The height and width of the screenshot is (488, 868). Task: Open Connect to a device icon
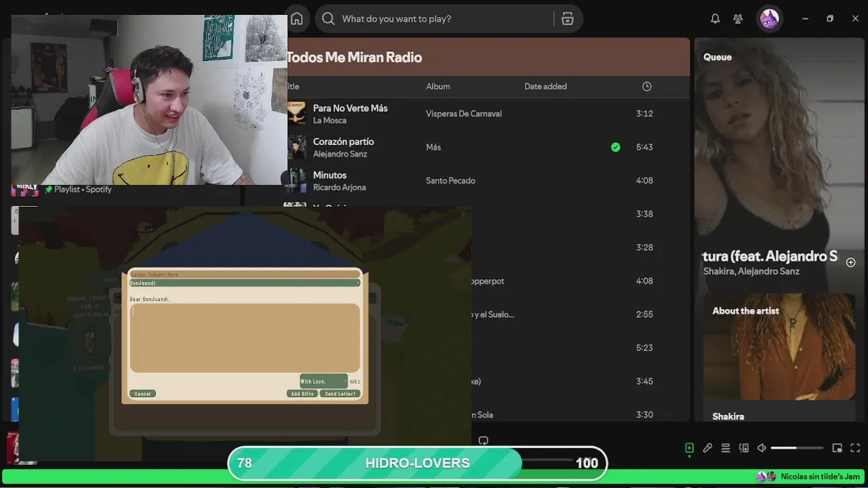pos(744,448)
